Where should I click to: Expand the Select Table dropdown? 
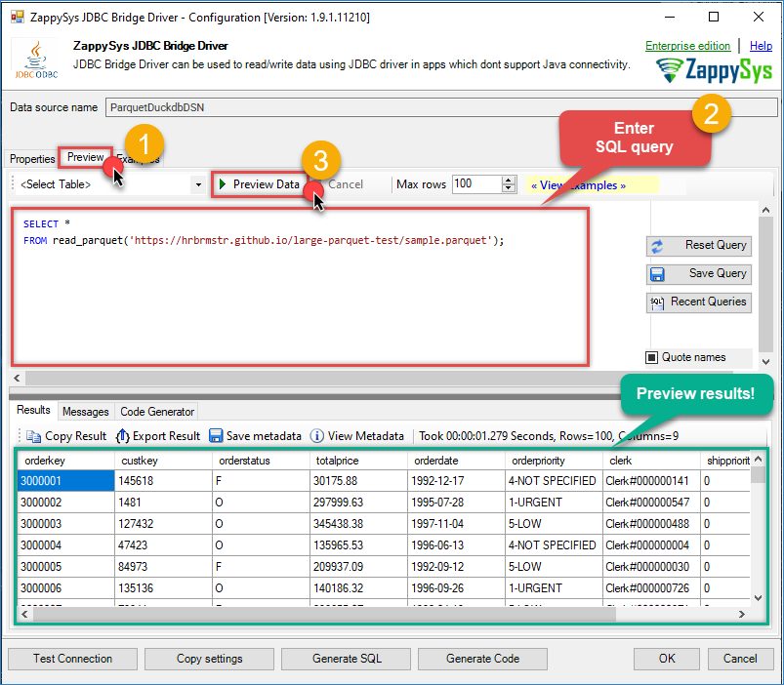click(198, 184)
